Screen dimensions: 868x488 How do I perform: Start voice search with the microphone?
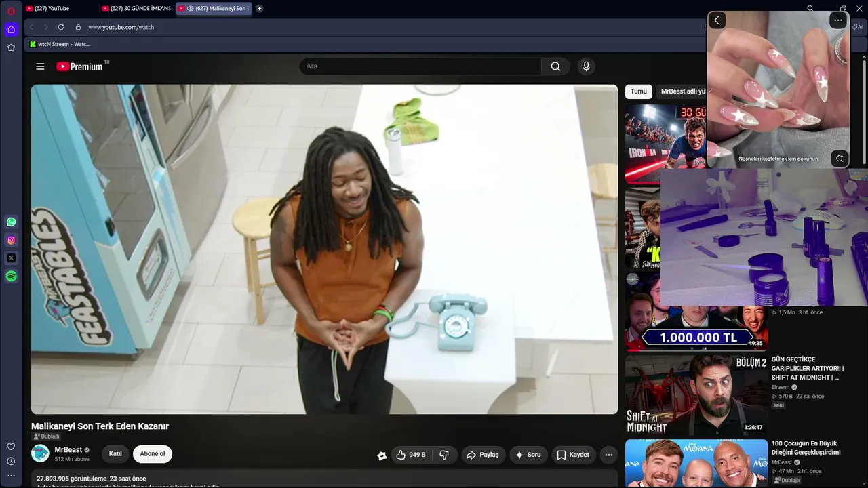(587, 66)
